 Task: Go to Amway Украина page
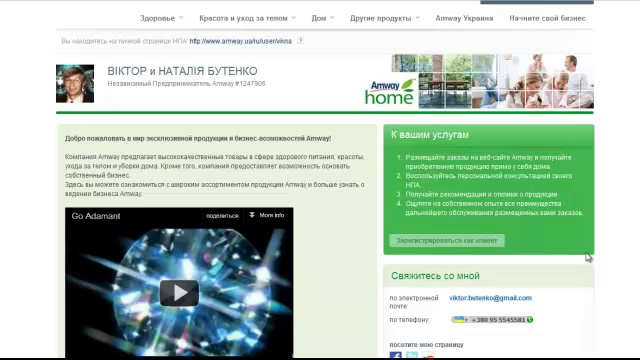(x=464, y=18)
